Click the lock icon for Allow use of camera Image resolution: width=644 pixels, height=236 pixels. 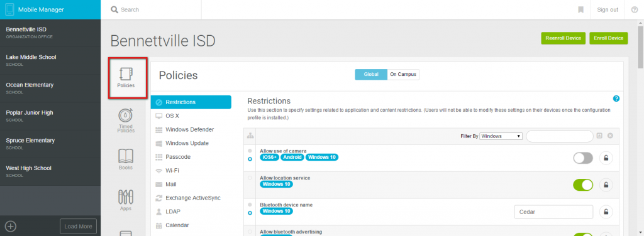click(606, 158)
